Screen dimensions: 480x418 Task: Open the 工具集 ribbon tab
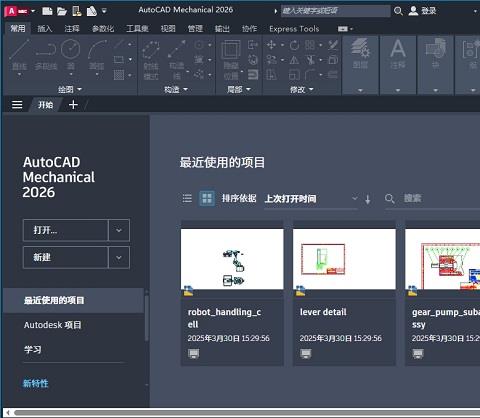(x=137, y=29)
